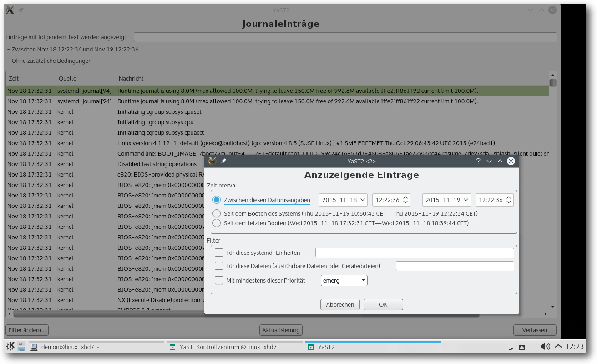Screen dimensions: 597x364
Task: Select 'Command line: BOOT_IMAGE' row
Action: point(277,154)
